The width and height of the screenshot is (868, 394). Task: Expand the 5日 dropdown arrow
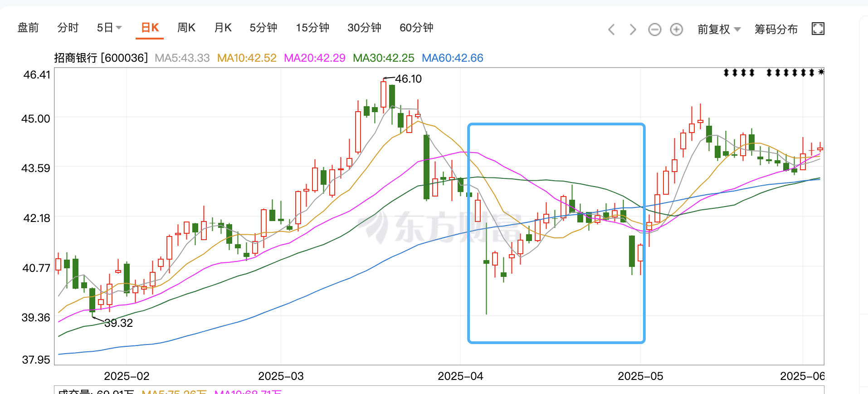coord(119,28)
